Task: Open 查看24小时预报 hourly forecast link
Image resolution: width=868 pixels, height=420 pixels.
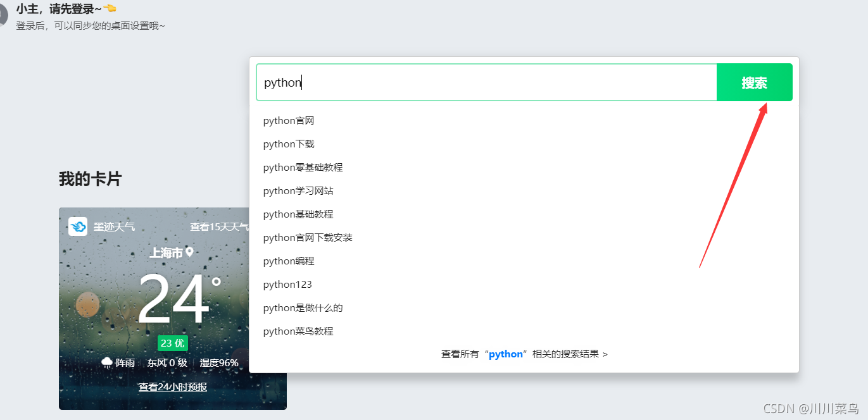Action: pos(173,387)
